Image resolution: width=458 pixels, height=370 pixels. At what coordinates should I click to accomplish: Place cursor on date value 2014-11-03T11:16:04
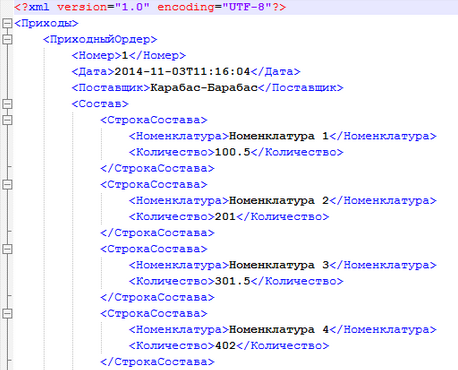click(182, 72)
